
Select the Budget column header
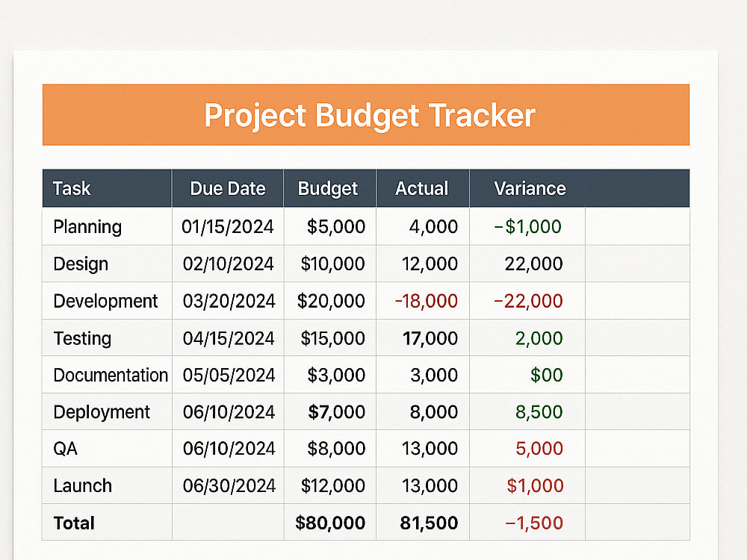329,188
